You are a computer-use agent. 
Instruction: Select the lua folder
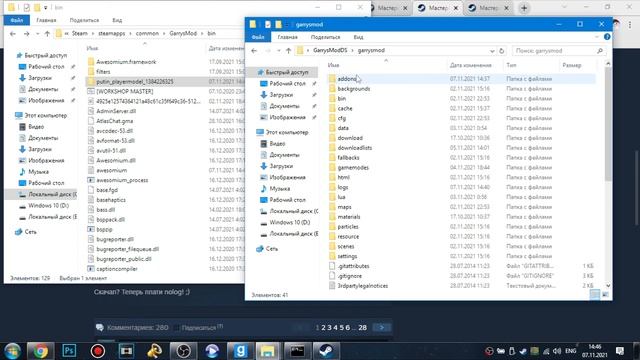[341, 197]
